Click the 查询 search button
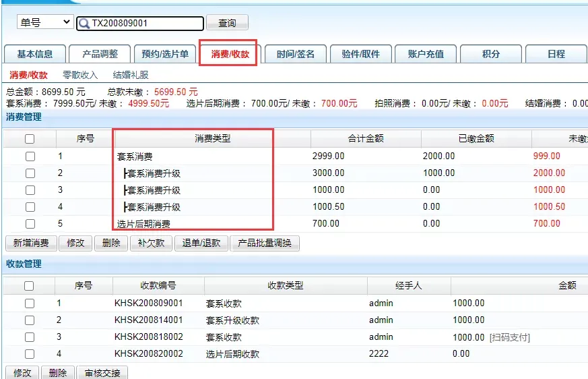 pyautogui.click(x=227, y=23)
